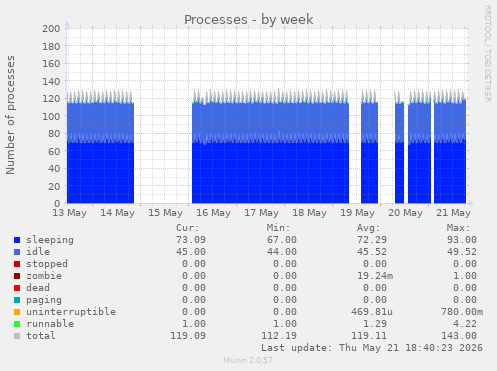
Task: Click the stopped legend color swatch
Action: point(17,264)
